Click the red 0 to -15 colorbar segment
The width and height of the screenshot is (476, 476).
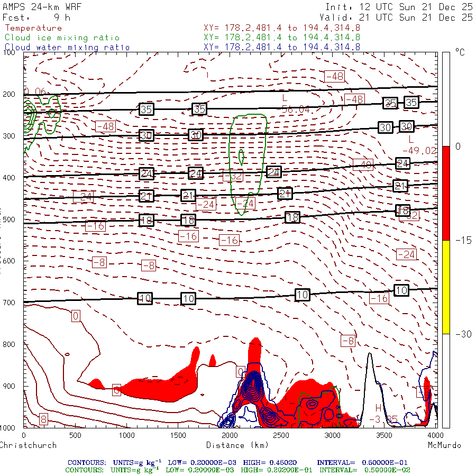[x=446, y=193]
